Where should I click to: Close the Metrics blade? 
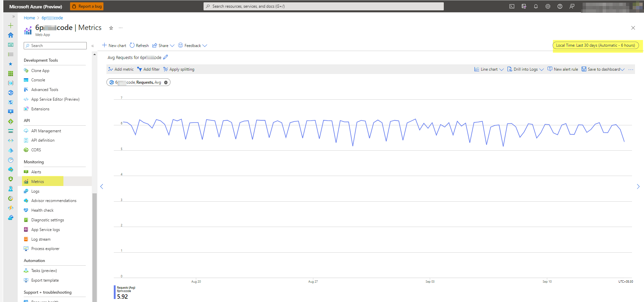(x=633, y=28)
